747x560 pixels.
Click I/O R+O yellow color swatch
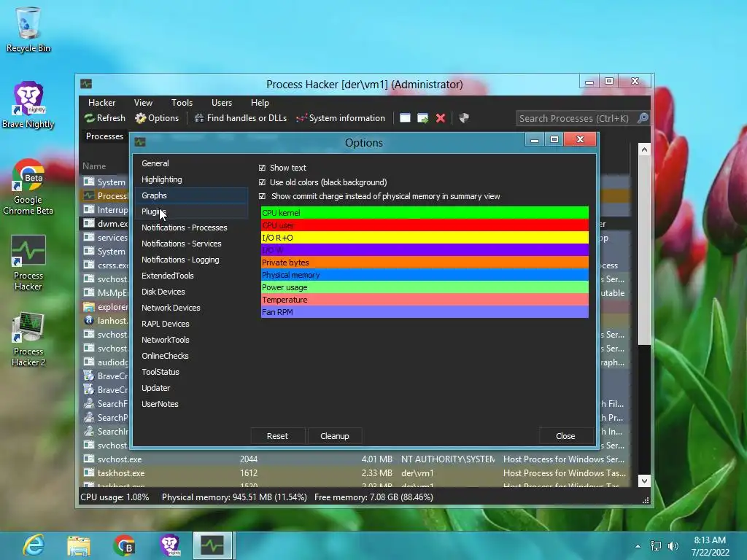pyautogui.click(x=425, y=238)
